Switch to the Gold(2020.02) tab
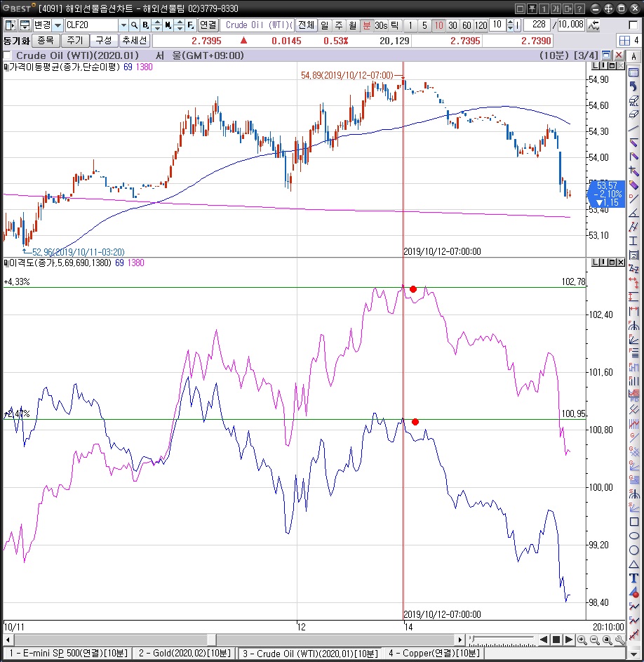Image resolution: width=644 pixels, height=662 pixels. pyautogui.click(x=184, y=654)
